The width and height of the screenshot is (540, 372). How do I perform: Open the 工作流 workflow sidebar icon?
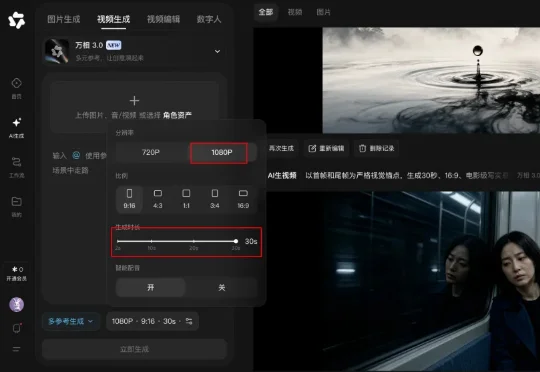[17, 167]
